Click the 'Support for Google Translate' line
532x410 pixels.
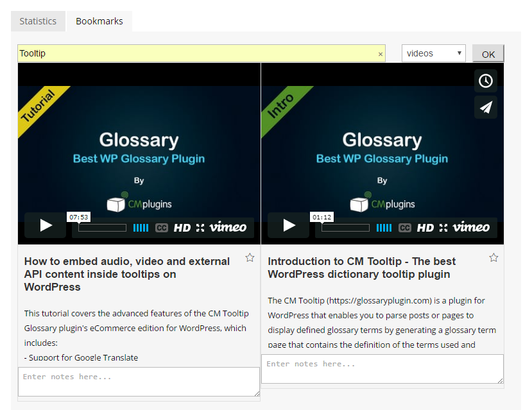coord(81,357)
